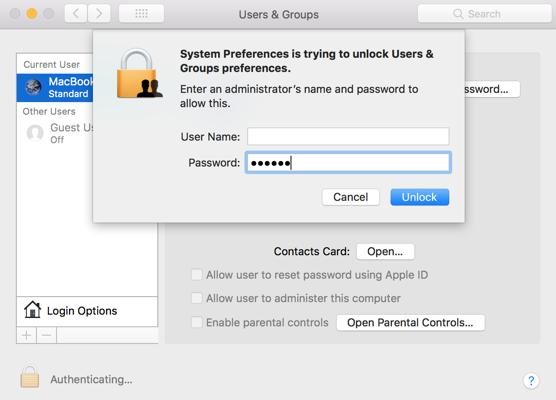The width and height of the screenshot is (556, 400).
Task: Click the house icon for Login Options
Action: (32, 310)
